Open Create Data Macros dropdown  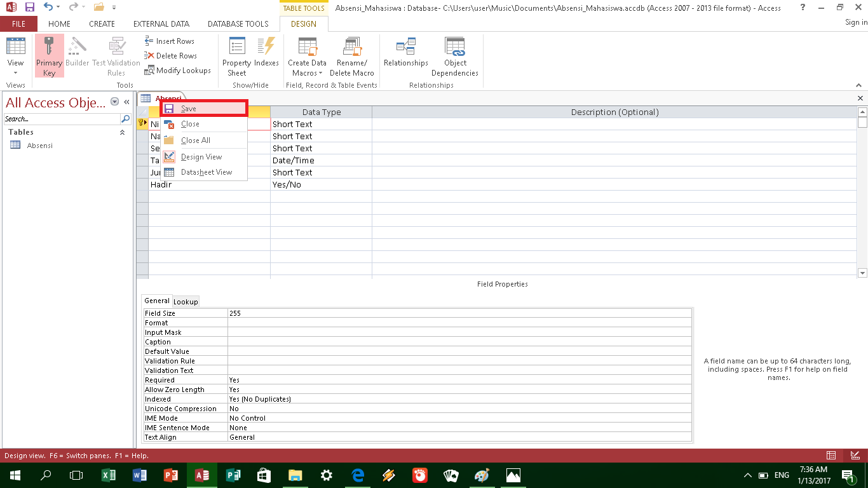point(307,57)
